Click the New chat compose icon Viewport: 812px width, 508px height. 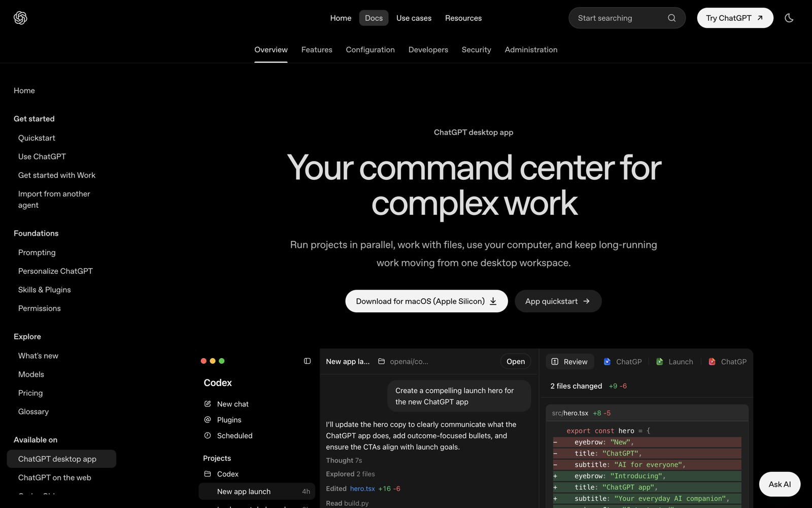(208, 404)
